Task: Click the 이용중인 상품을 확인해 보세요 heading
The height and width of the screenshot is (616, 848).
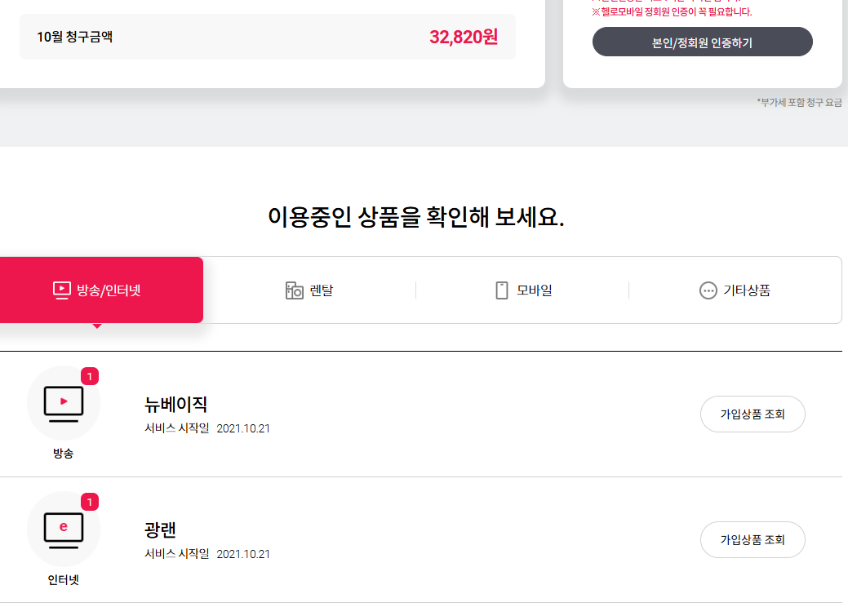Action: coord(416,217)
